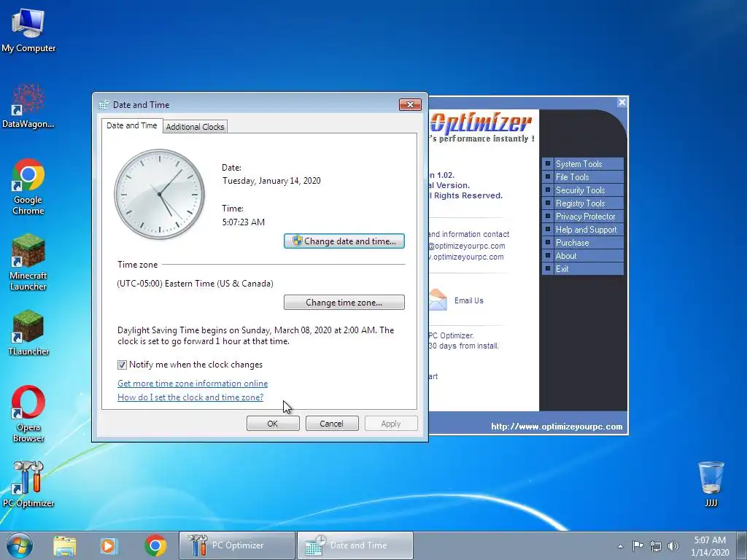Open Minecraft Launcher desktop icon
The image size is (747, 560).
pyautogui.click(x=28, y=262)
